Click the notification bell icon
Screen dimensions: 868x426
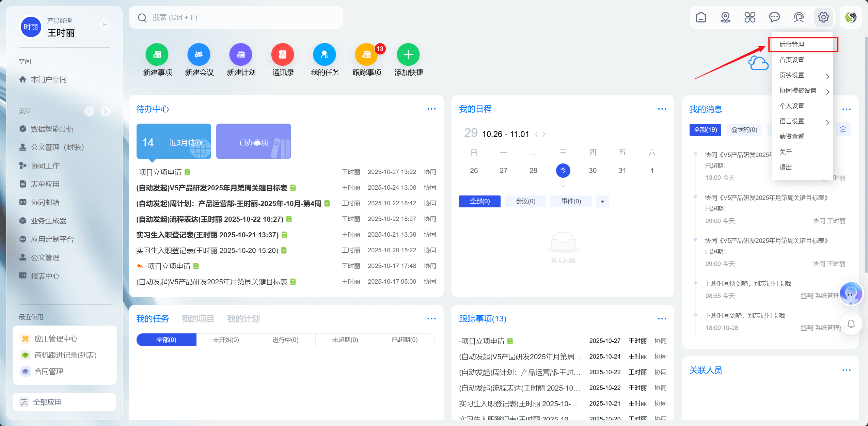tap(851, 324)
